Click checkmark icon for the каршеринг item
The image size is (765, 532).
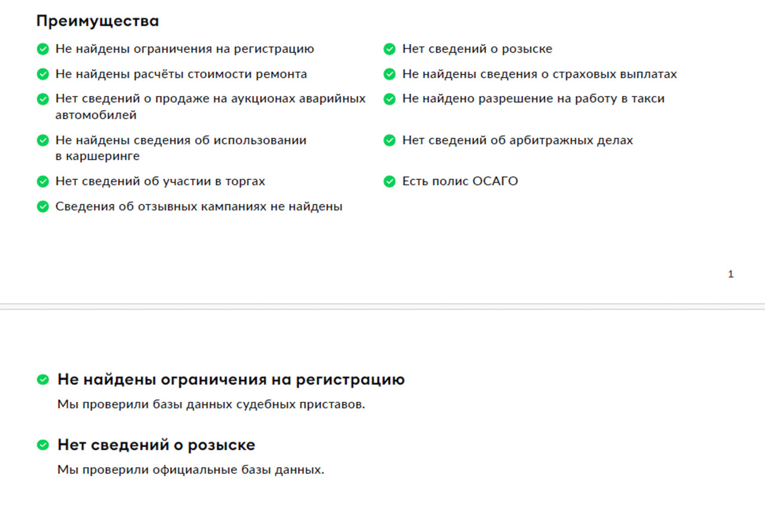42,140
